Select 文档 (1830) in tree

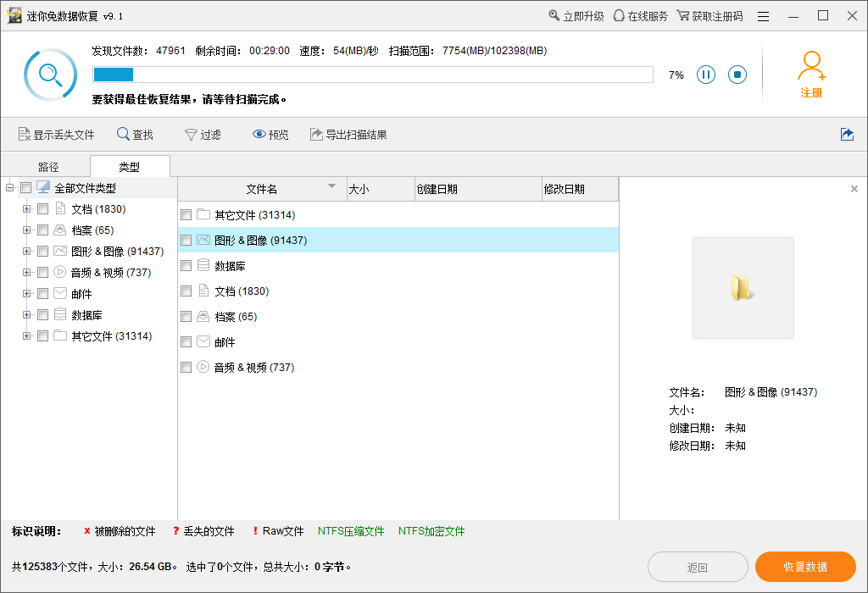(98, 208)
